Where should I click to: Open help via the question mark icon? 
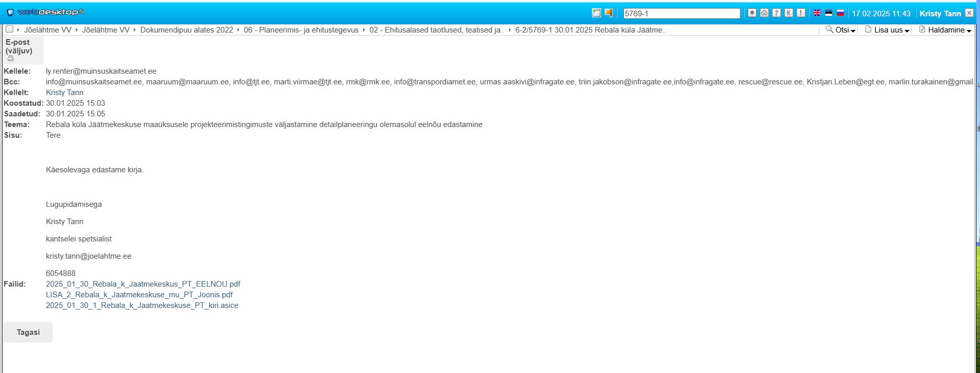tap(776, 13)
